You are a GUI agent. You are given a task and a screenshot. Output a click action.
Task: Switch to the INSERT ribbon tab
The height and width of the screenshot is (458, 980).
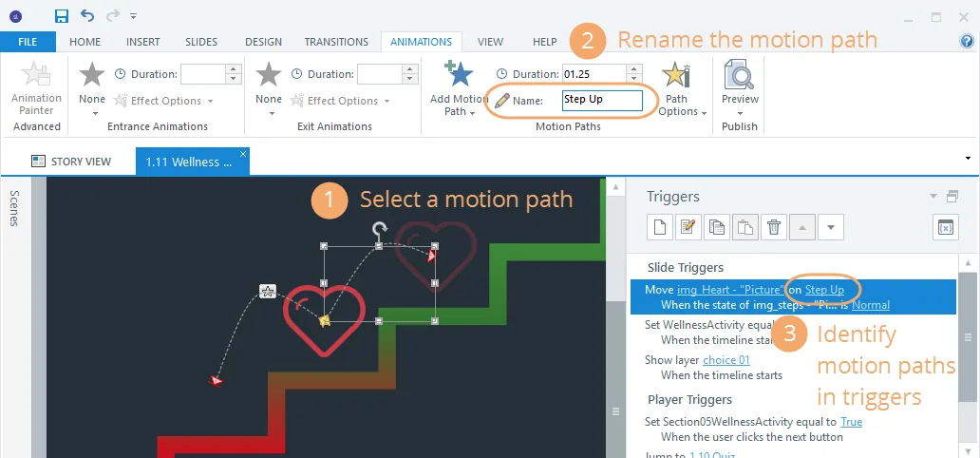click(143, 42)
